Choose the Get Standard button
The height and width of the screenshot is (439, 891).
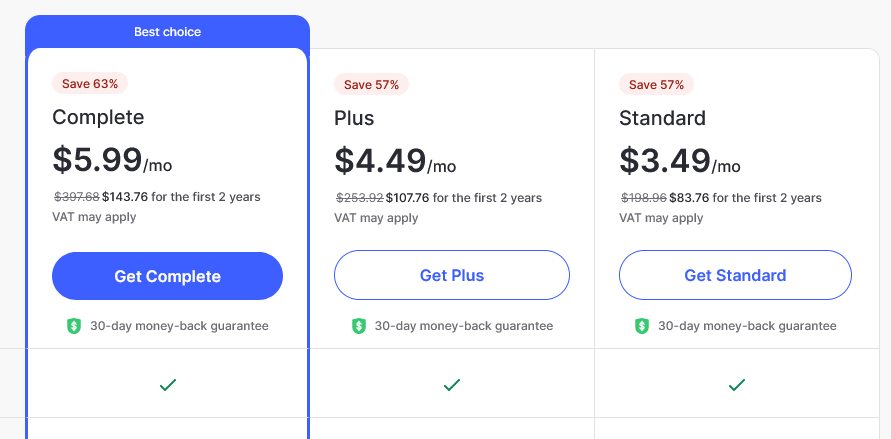(x=735, y=275)
